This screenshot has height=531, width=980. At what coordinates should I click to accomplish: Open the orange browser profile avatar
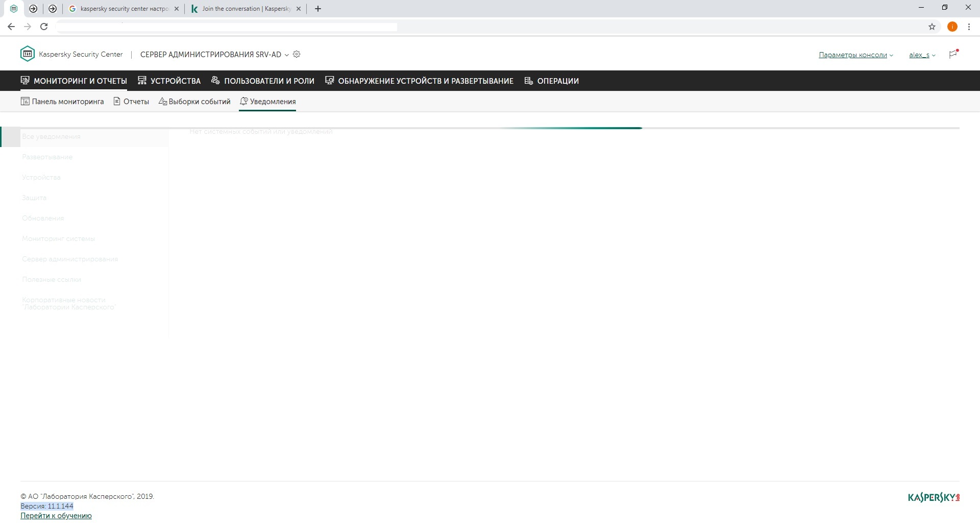[x=952, y=27]
